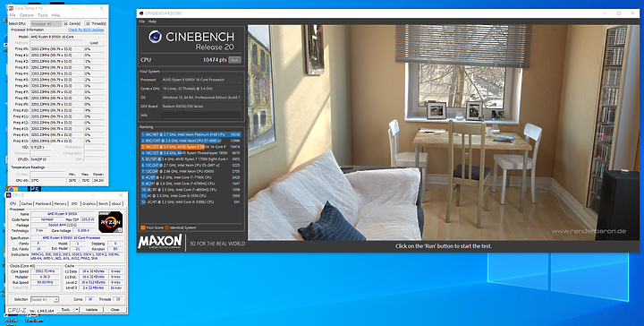
Task: Select ranking entry AMD Ryzen 7 1700X
Action: coord(191,159)
